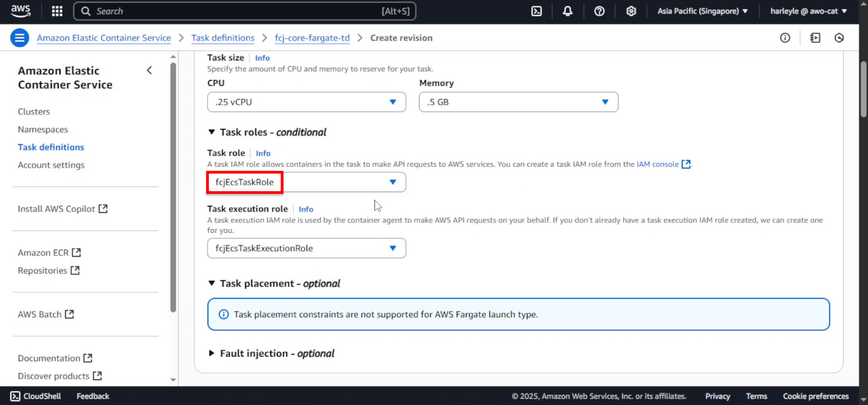Open the IAM console link
This screenshot has width=868, height=405.
658,164
